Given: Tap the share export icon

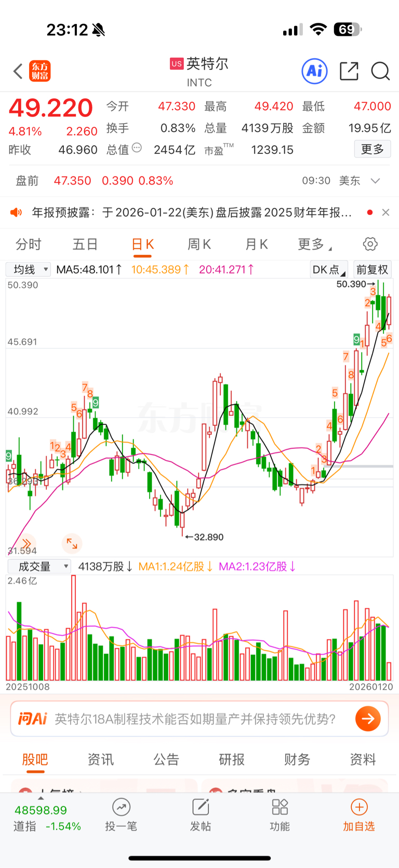Looking at the screenshot, I should click(x=349, y=71).
